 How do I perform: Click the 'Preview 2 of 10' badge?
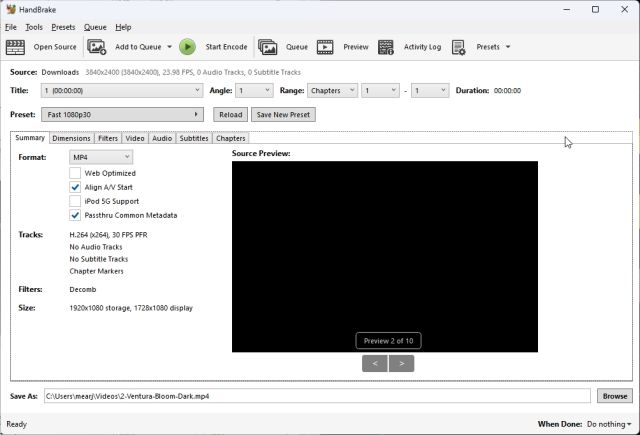(x=389, y=341)
